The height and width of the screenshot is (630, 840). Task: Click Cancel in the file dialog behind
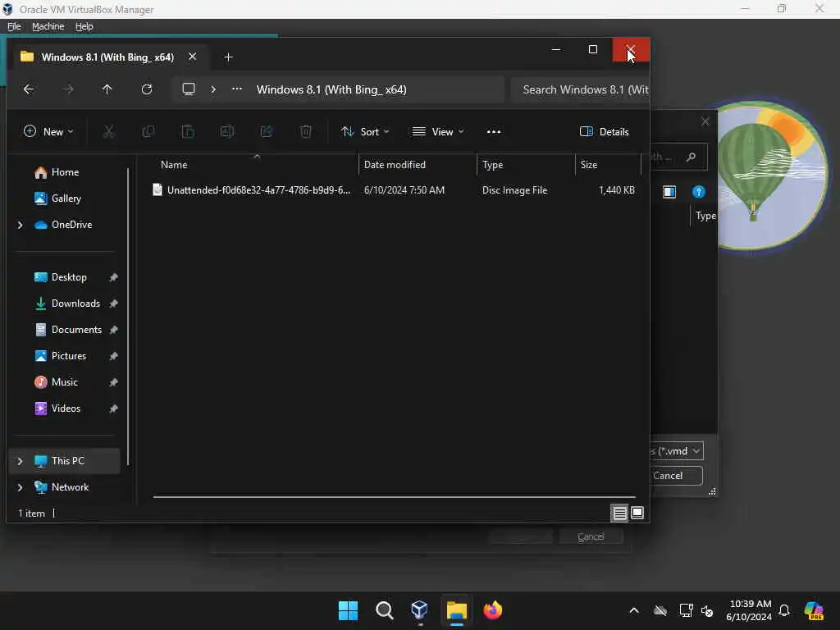point(676,476)
